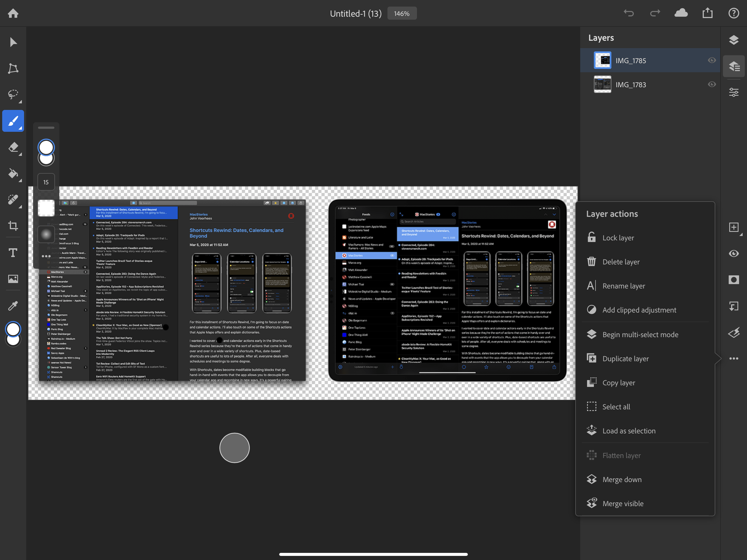The image size is (747, 560).
Task: Choose Delete layer
Action: click(645, 262)
